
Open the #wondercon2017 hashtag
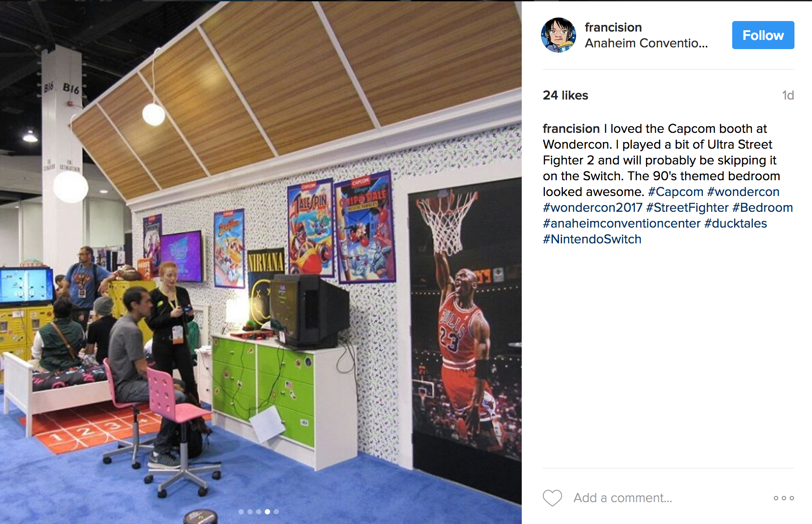(x=592, y=207)
